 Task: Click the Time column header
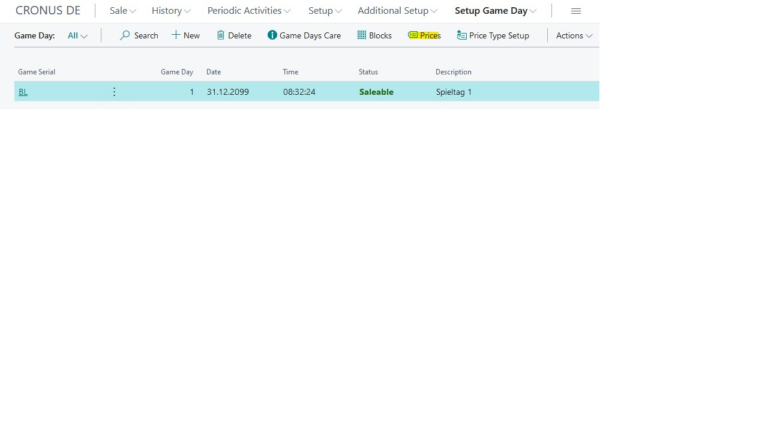tap(290, 72)
